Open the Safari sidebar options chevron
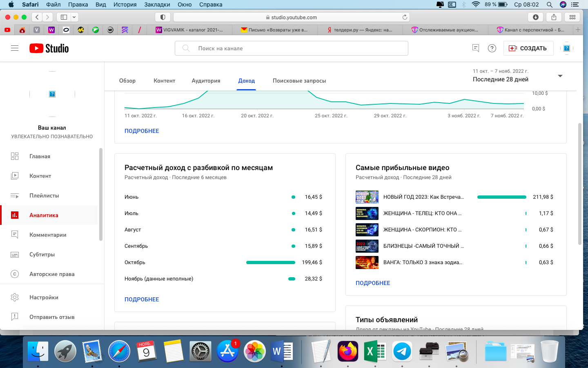 tap(74, 17)
